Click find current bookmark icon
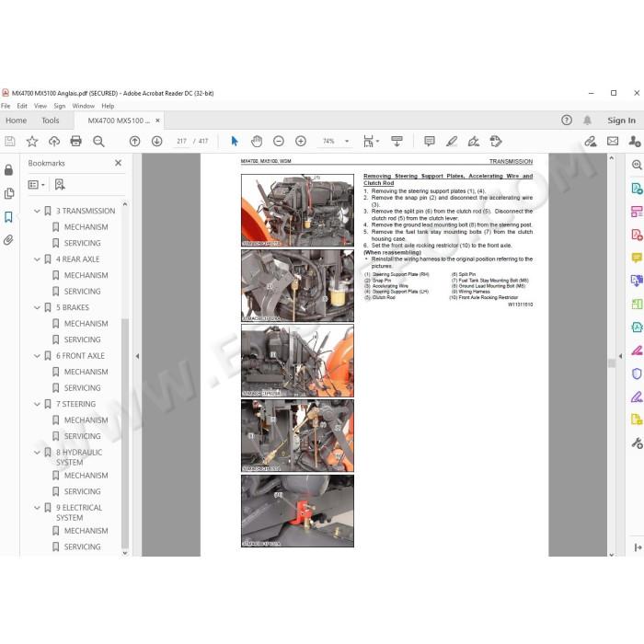Viewport: 644px width, 644px height. (60, 184)
